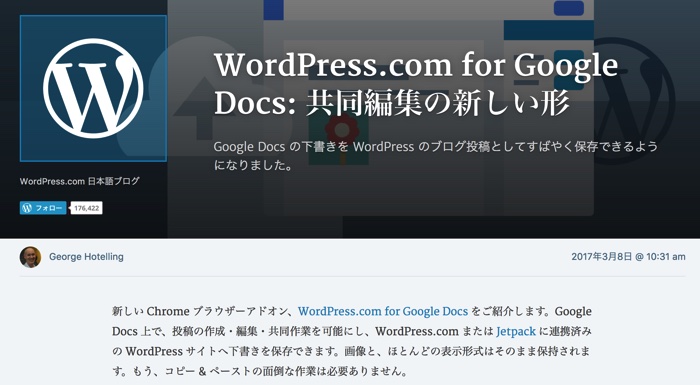Follow the Jetpack link in the article
Viewport: 700px width, 385px height.
(x=516, y=331)
